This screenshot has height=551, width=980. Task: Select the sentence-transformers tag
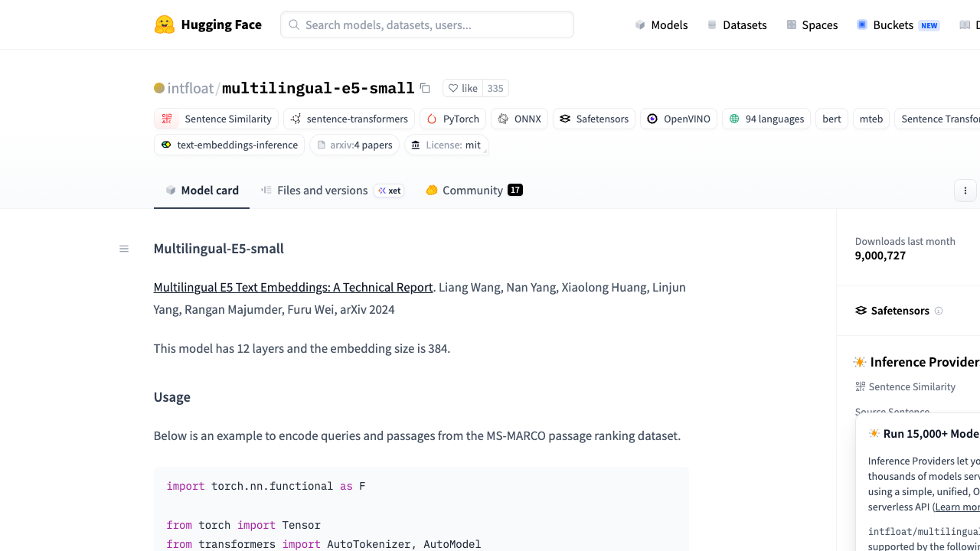coord(349,119)
